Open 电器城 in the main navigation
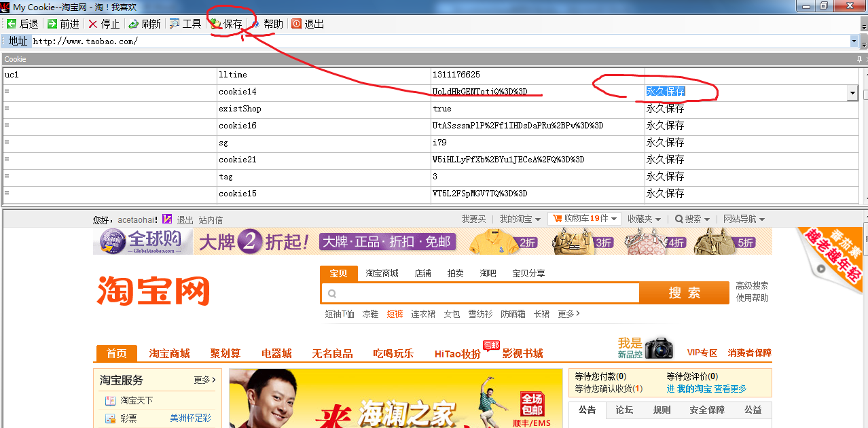868x428 pixels. 276,354
